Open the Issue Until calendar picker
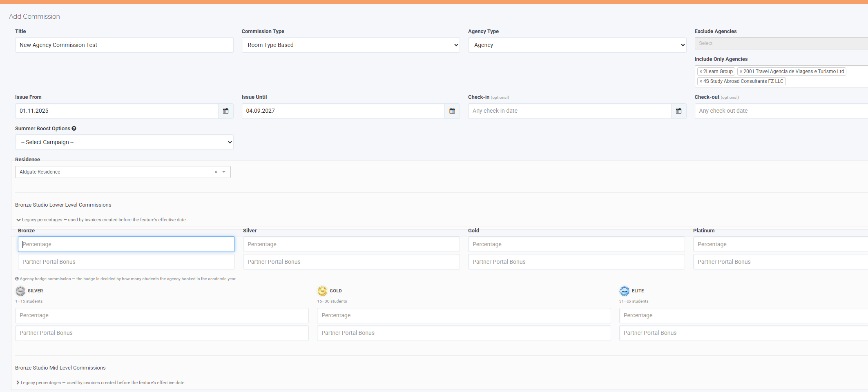Image resolution: width=868 pixels, height=392 pixels. [452, 111]
